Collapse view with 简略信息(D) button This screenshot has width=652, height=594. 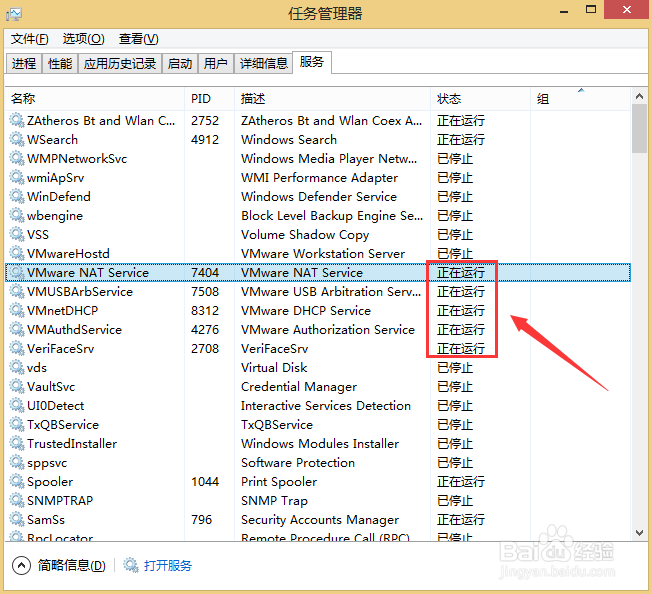coord(59,565)
